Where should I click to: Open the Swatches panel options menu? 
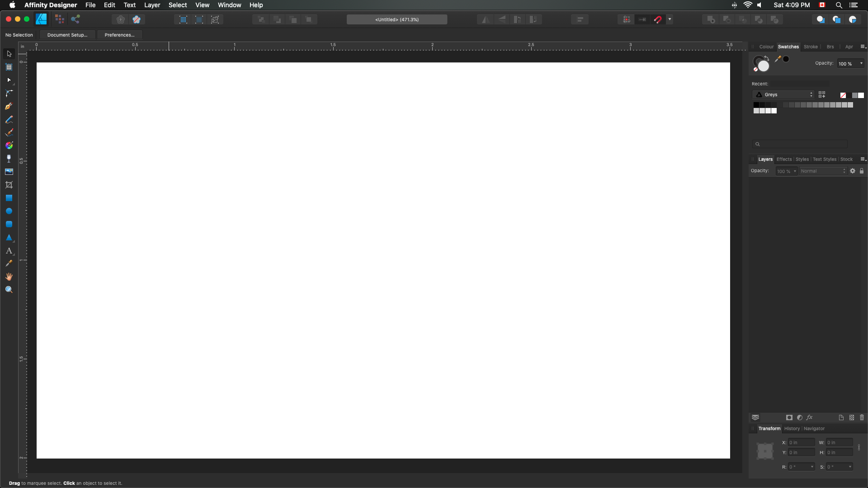coord(863,47)
